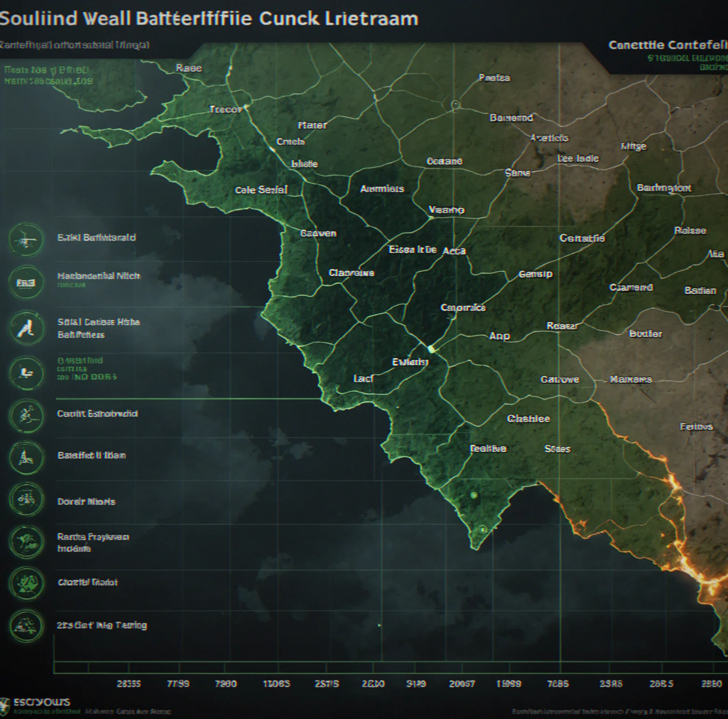
Task: Select the 'Cale Sesial' map label
Action: [x=261, y=190]
